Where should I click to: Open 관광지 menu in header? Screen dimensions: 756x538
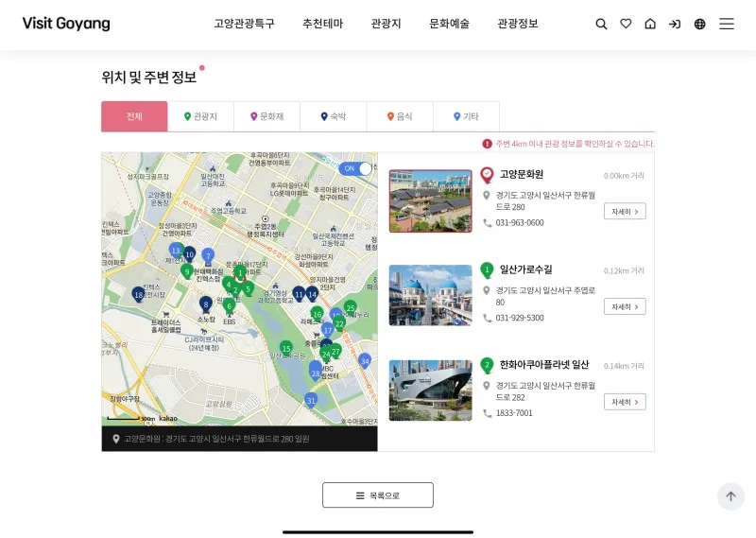pos(386,24)
